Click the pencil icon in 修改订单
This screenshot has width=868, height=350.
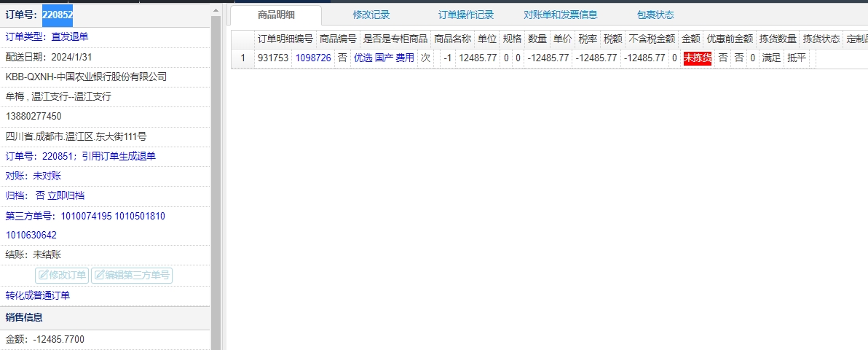(x=43, y=275)
